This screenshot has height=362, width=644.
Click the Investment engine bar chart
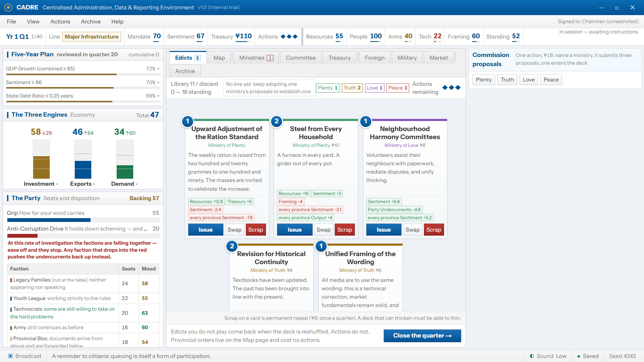click(41, 159)
